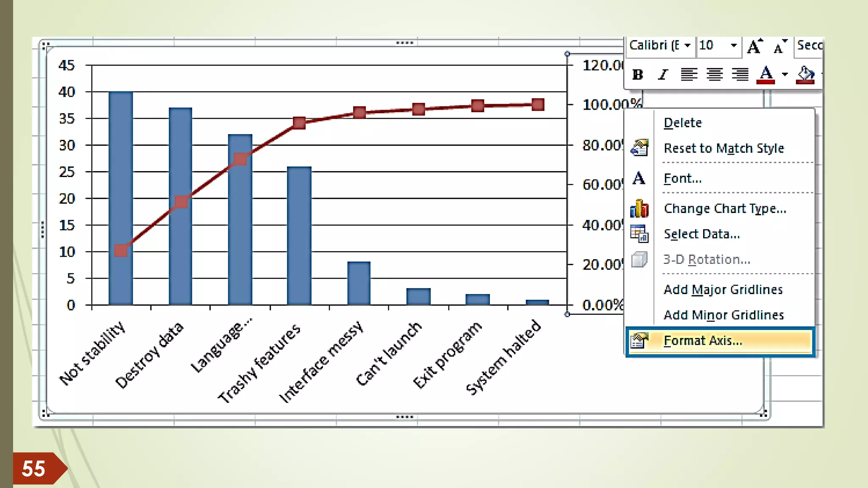Screen dimensions: 868x488
Task: Click the Select Data icon
Action: 639,234
